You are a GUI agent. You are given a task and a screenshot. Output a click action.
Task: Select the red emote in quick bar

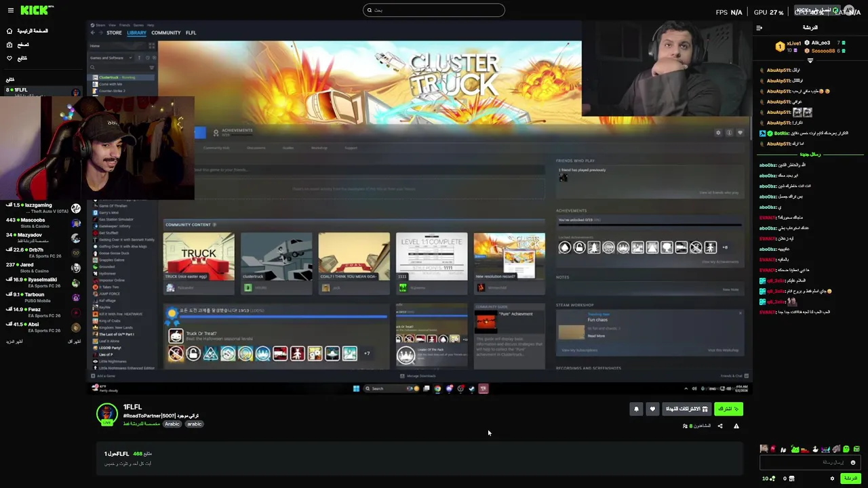point(773,449)
